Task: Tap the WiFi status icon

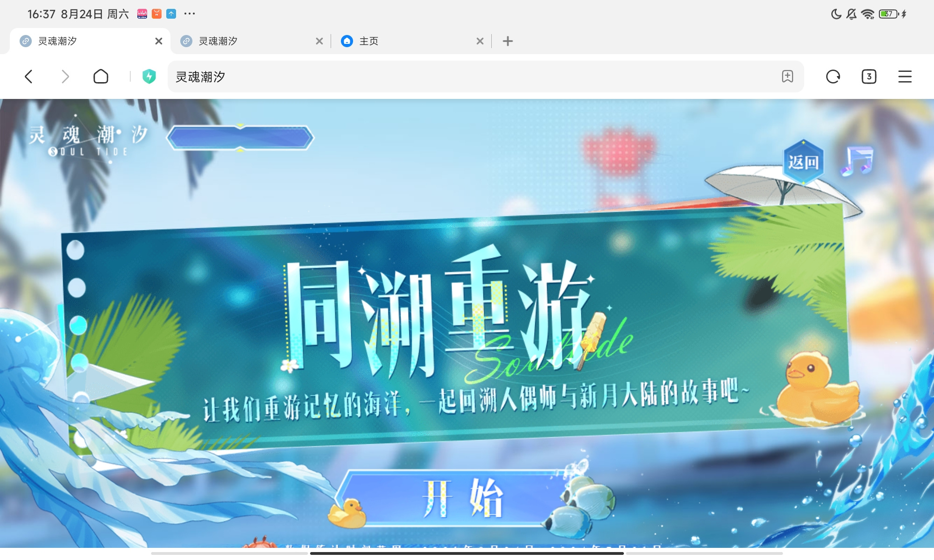Action: (x=868, y=14)
